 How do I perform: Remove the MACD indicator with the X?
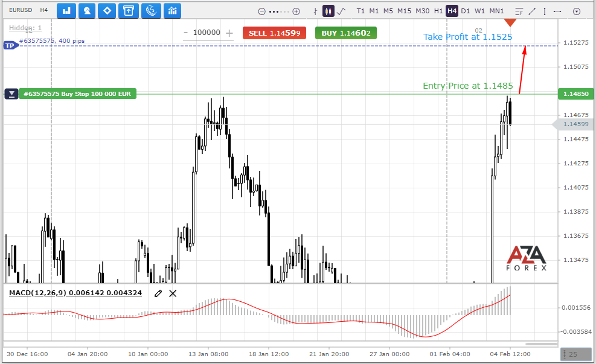click(173, 293)
